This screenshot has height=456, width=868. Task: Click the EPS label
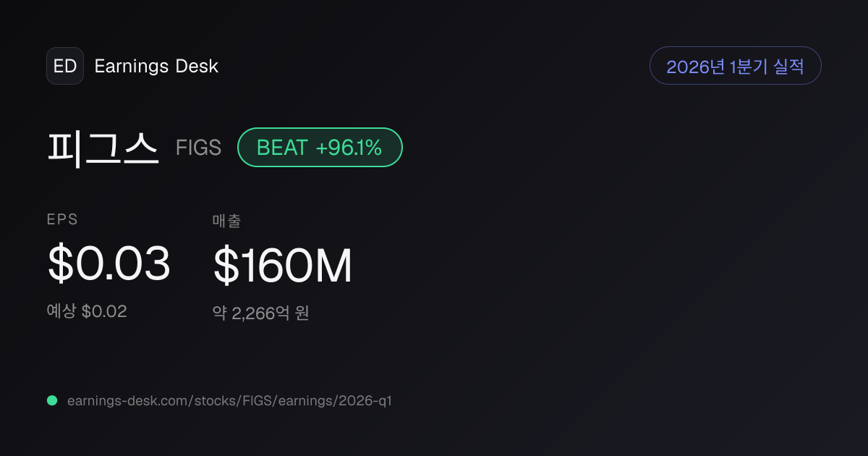(62, 220)
